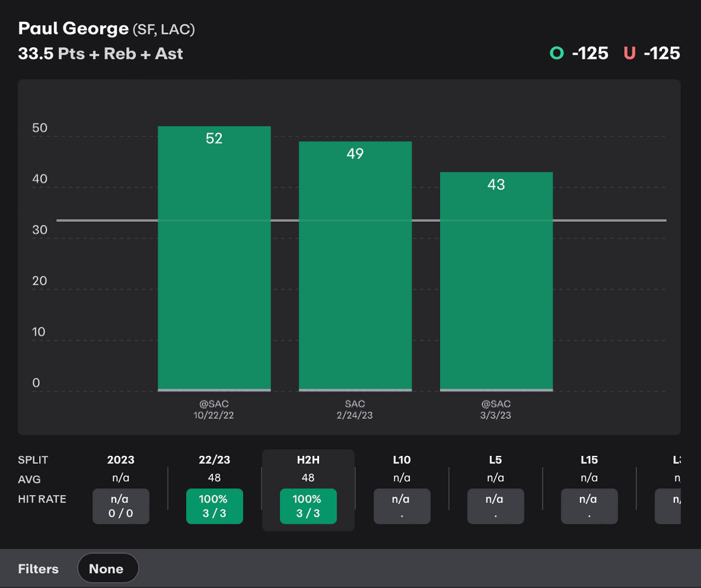Click the 2023 hit rate n/a 0/0 box
Screen dimensions: 701x588
(x=120, y=506)
